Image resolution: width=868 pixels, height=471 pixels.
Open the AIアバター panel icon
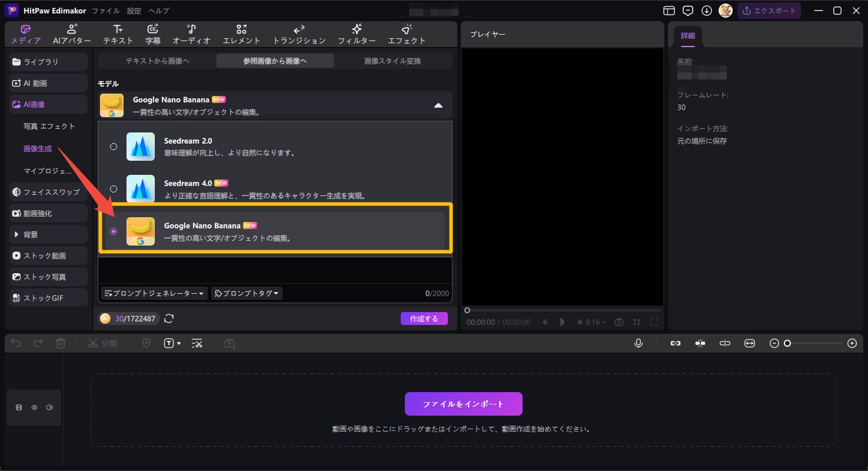[72, 29]
